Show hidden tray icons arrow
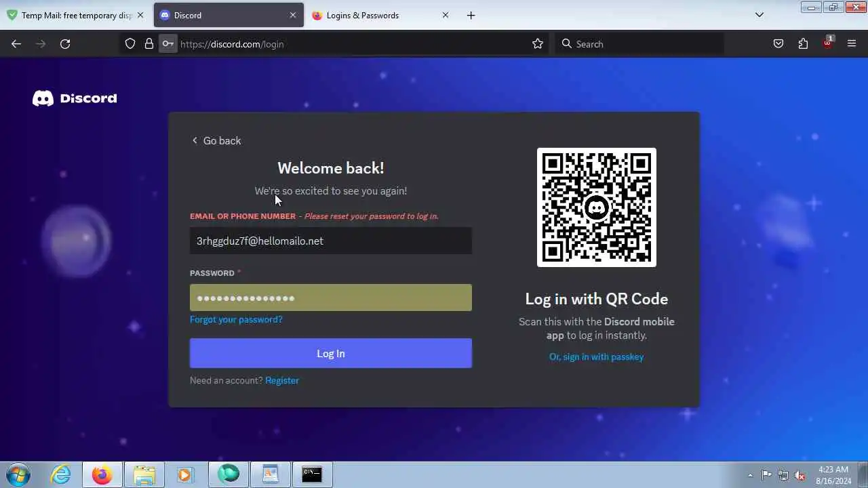The height and width of the screenshot is (488, 868). coord(750,475)
